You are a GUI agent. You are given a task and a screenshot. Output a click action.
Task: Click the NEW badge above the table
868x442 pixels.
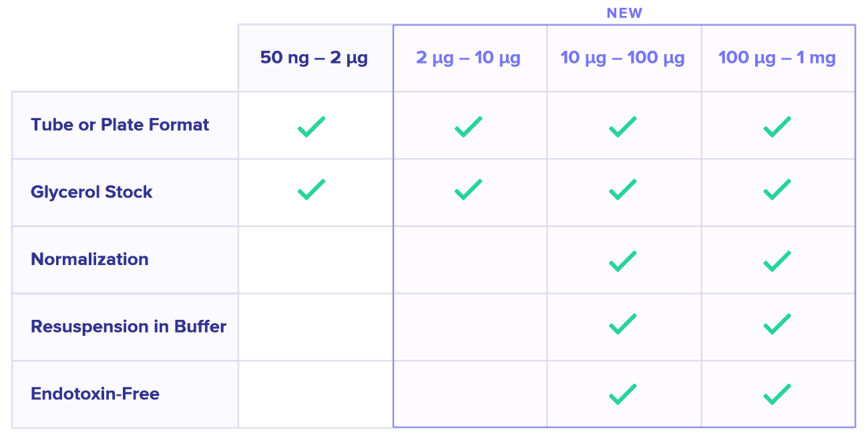[x=624, y=13]
